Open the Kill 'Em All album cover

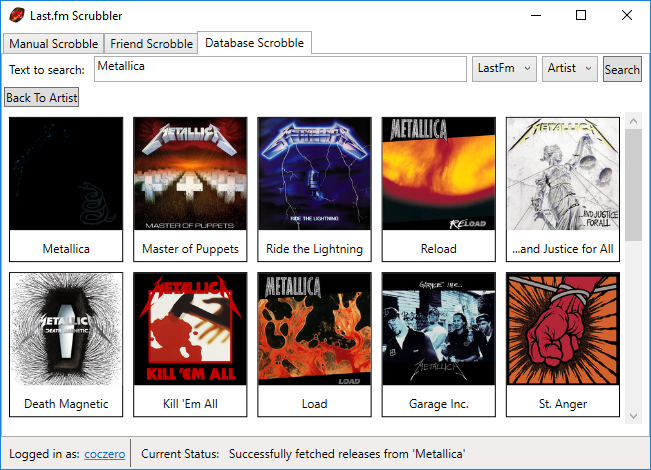pos(190,329)
